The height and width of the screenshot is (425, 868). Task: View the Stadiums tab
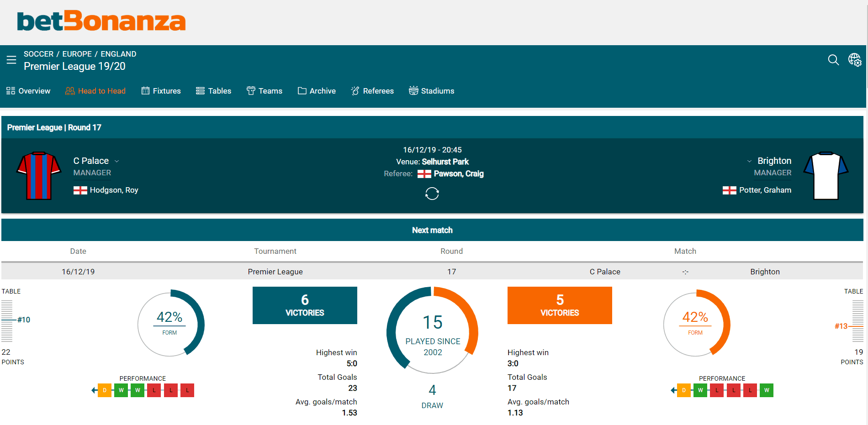tap(431, 91)
